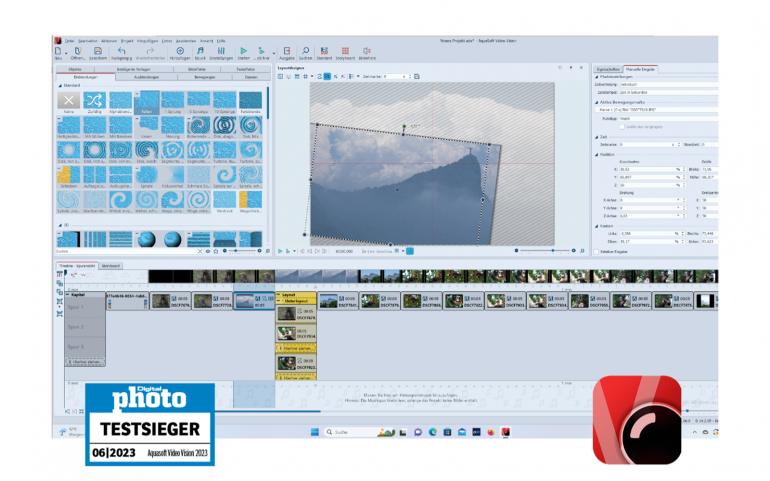The image size is (770, 481).
Task: Click the Rückgängig undo arrow
Action: (121, 51)
